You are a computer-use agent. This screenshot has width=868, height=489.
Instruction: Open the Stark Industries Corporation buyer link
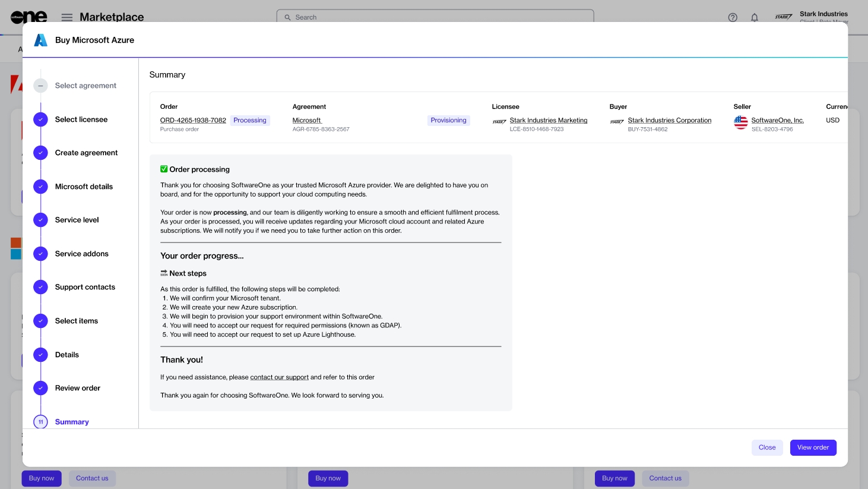[669, 120]
